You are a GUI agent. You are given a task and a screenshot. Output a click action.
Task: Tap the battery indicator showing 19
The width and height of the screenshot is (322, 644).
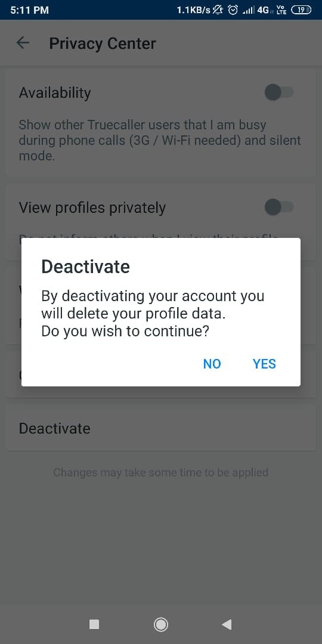point(301,10)
